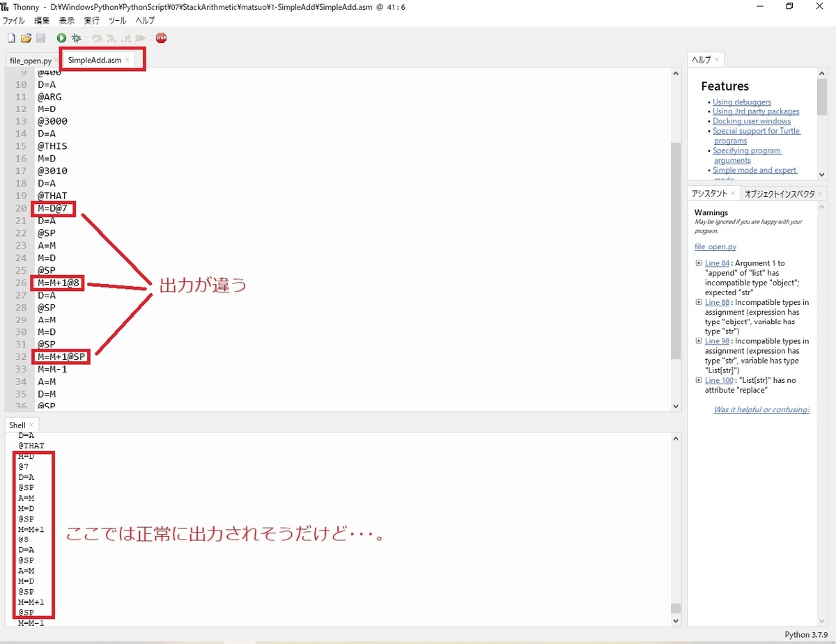Expand the Line 98 warning details
The image size is (836, 644).
[699, 340]
